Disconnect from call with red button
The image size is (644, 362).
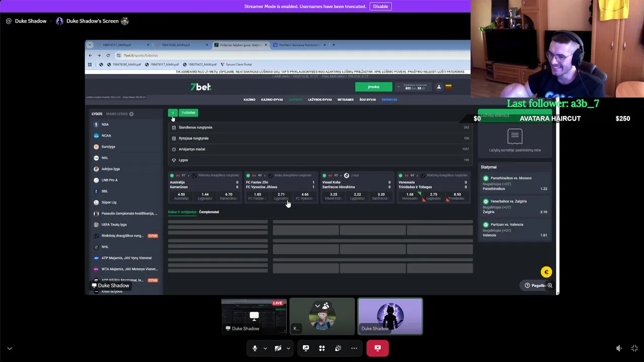pyautogui.click(x=377, y=348)
